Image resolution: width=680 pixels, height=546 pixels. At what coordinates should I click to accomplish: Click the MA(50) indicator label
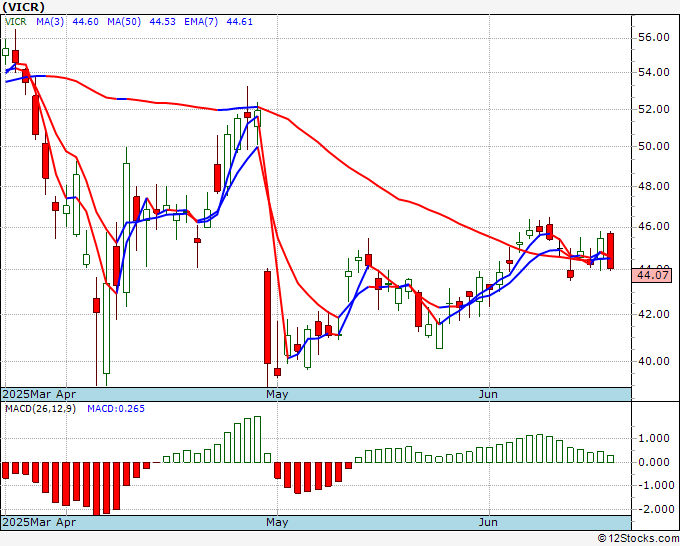(x=124, y=22)
